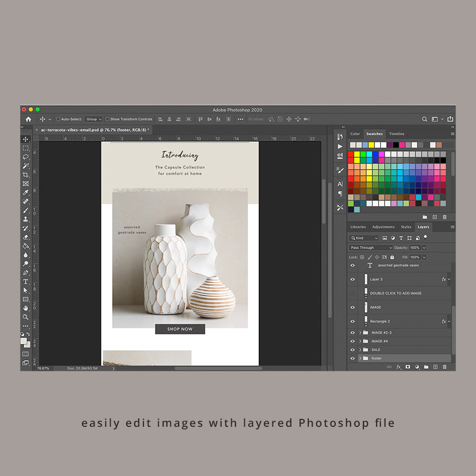Click the Home icon in options bar
The height and width of the screenshot is (476, 476).
pos(28,119)
